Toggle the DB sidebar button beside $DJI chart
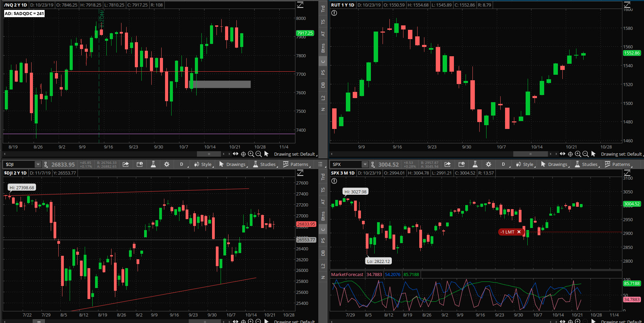The width and height of the screenshot is (644, 323). click(x=323, y=253)
